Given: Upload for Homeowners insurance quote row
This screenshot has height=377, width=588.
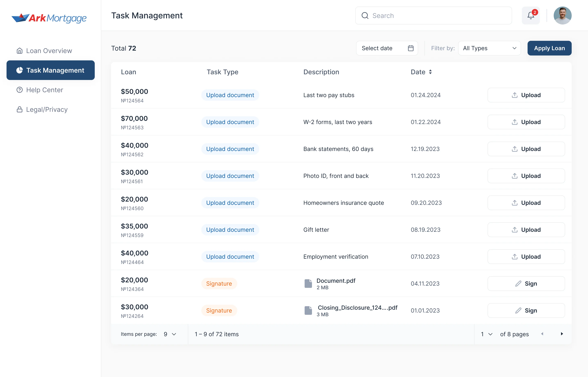Looking at the screenshot, I should point(526,203).
